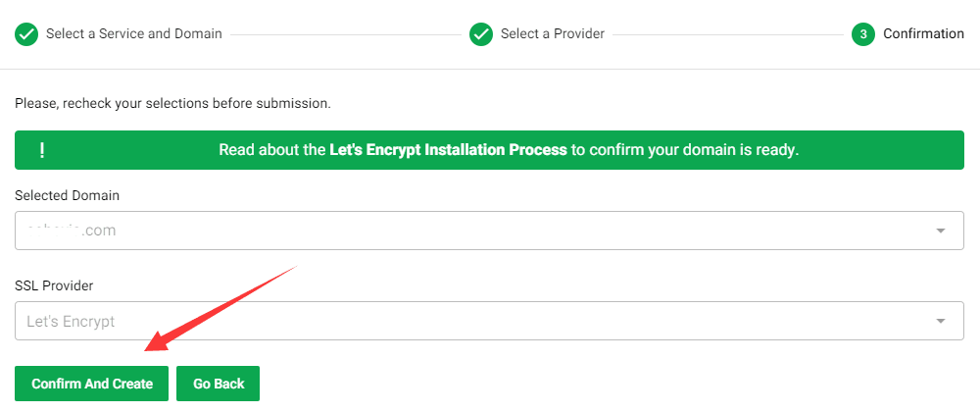Click the checkmark beside Select a Provider

(480, 34)
